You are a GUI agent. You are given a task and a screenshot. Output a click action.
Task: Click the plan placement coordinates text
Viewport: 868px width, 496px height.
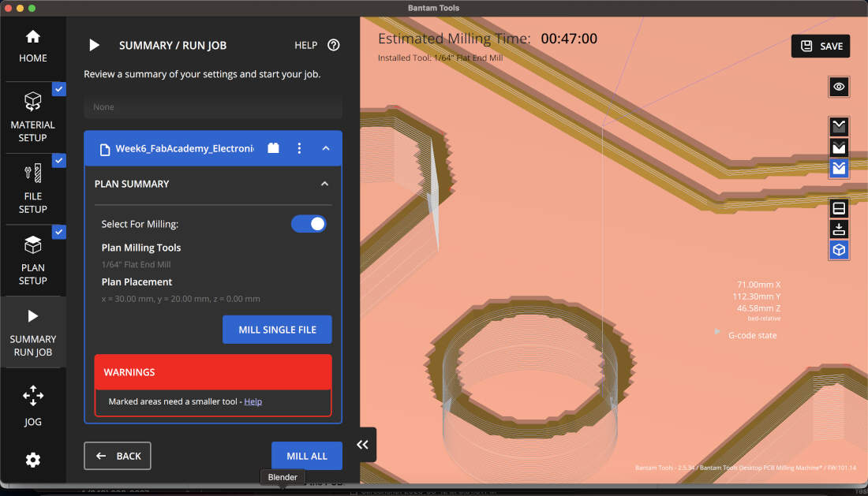tap(181, 299)
